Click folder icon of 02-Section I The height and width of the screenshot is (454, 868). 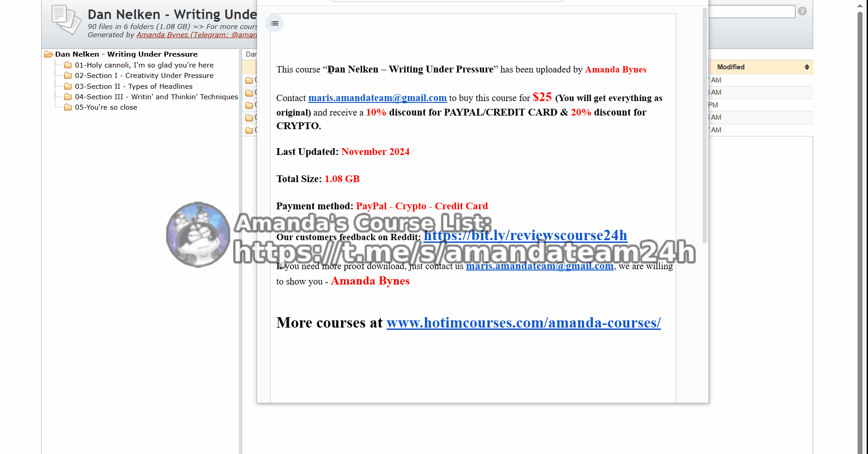tap(68, 76)
